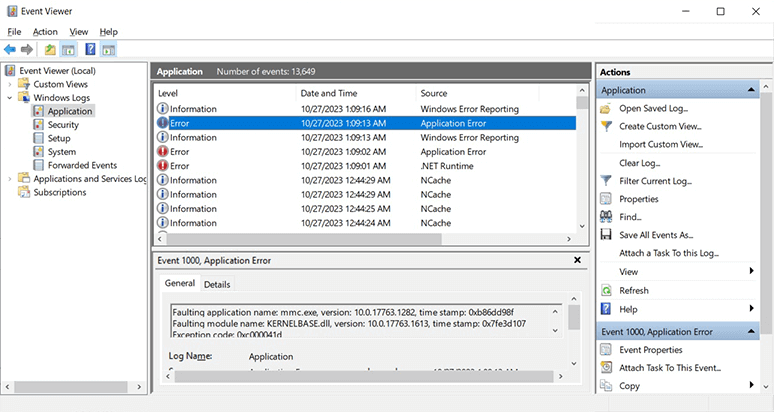Select NCache Information row at 12:44:24 AM
The image size is (774, 412).
pyautogui.click(x=365, y=223)
